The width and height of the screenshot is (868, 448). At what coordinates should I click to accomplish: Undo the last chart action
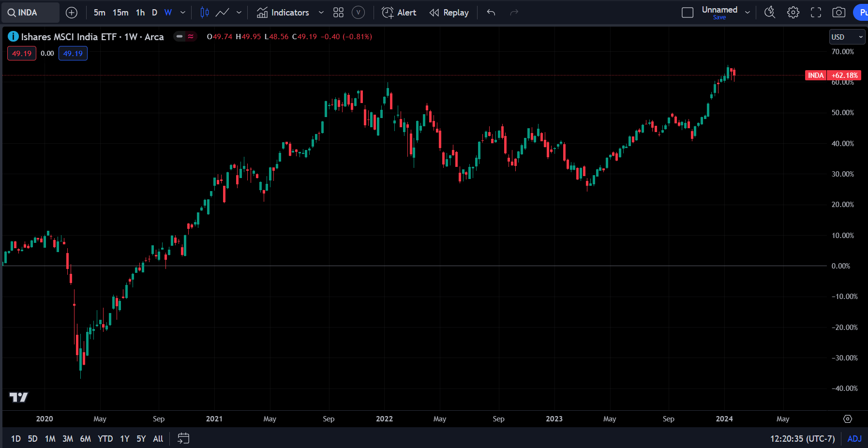(491, 13)
